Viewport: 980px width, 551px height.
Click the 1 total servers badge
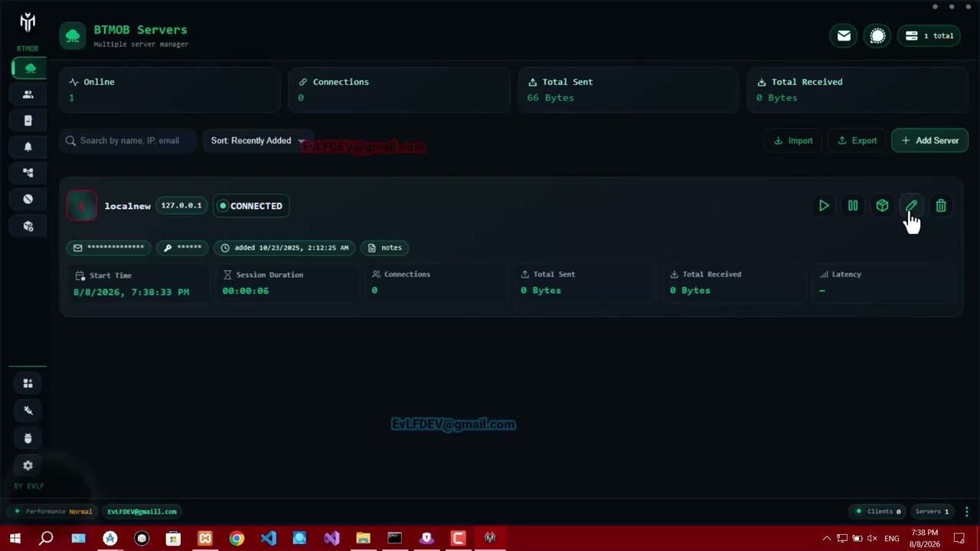coord(929,36)
